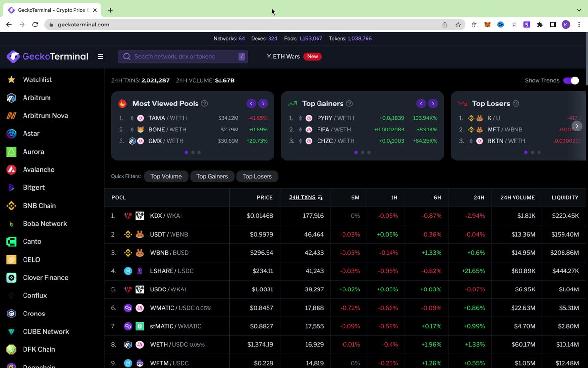Click the Watchlist star icon
Image resolution: width=588 pixels, height=368 pixels.
coord(11,79)
